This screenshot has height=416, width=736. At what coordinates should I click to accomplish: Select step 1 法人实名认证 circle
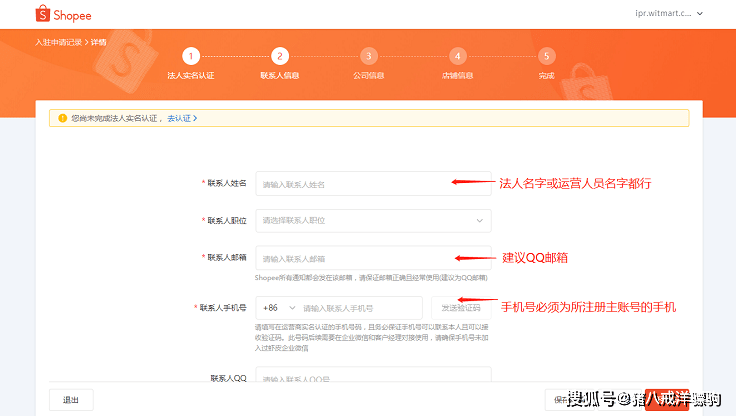pyautogui.click(x=191, y=56)
